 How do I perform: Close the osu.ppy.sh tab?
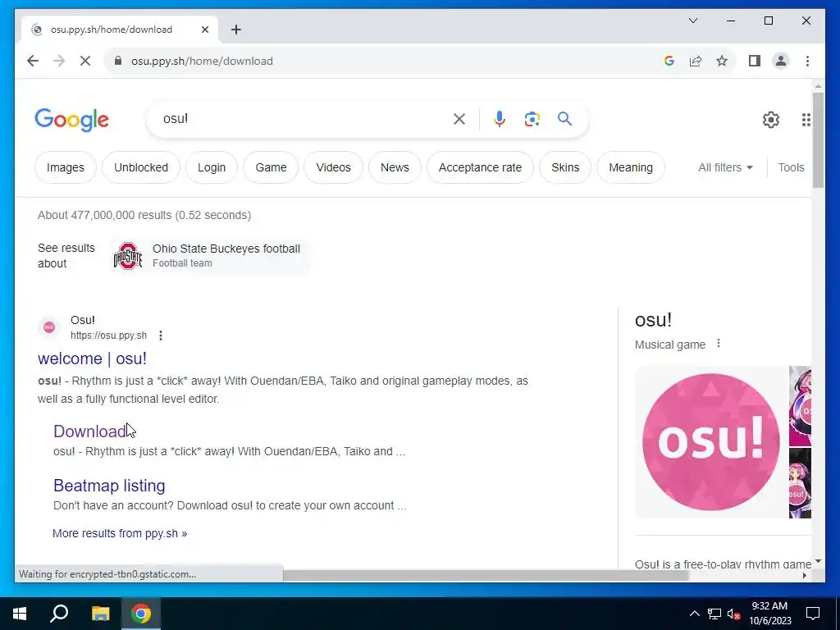(204, 30)
